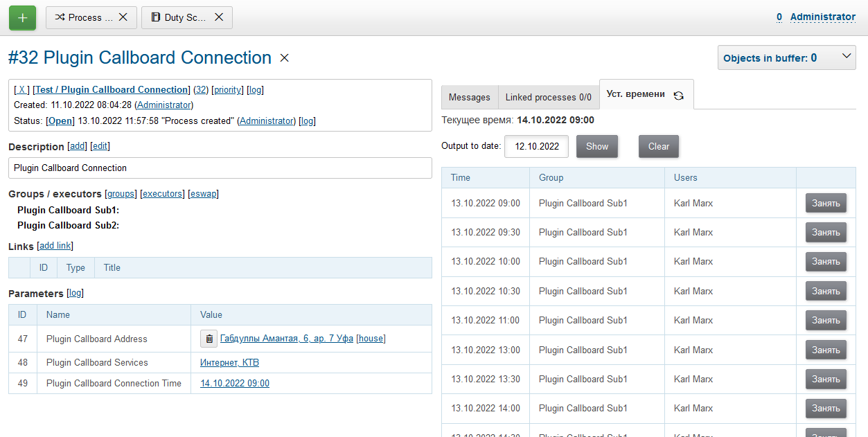Open Linked processes 0/0 tab
Image resolution: width=868 pixels, height=437 pixels.
coord(548,98)
